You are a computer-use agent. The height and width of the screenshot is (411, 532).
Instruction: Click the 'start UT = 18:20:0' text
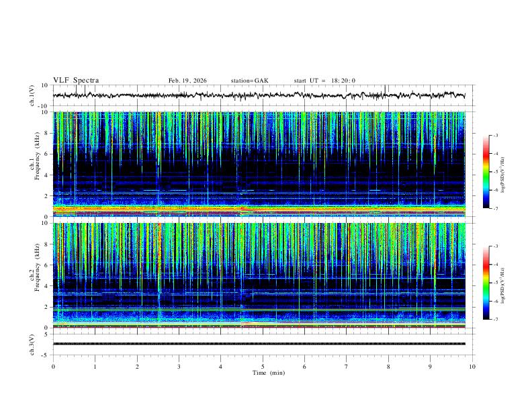324,81
